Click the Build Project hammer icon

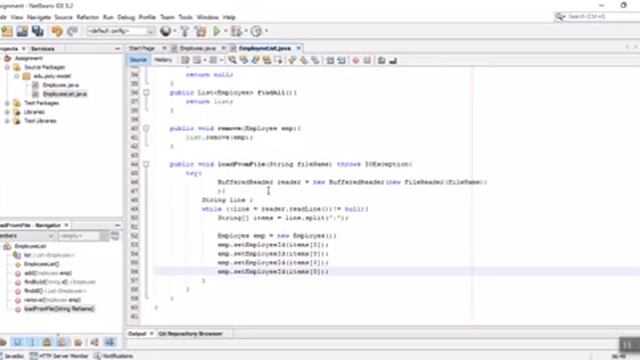coord(184,31)
